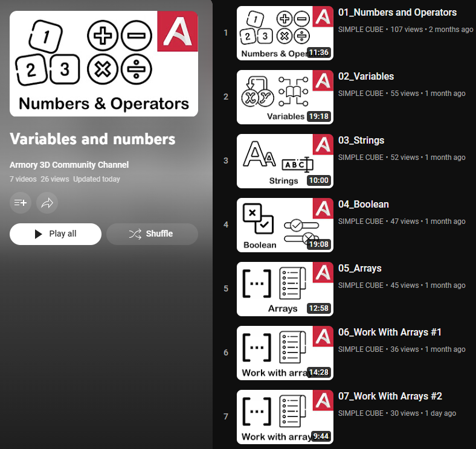476x449 pixels.
Task: Open SIMPLE CUBE channel under 07_Work With Arrays #2
Action: pos(361,413)
